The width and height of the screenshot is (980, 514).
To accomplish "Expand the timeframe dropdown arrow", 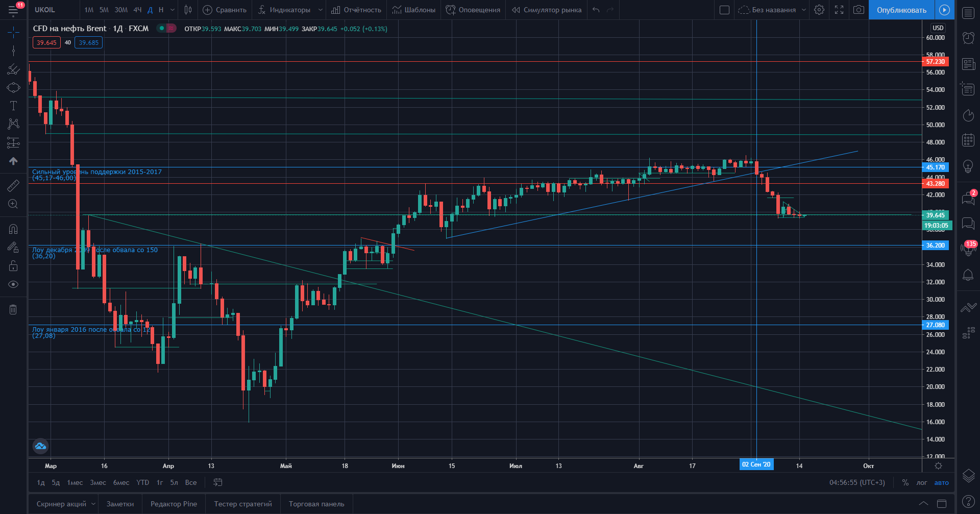I will click(x=173, y=10).
